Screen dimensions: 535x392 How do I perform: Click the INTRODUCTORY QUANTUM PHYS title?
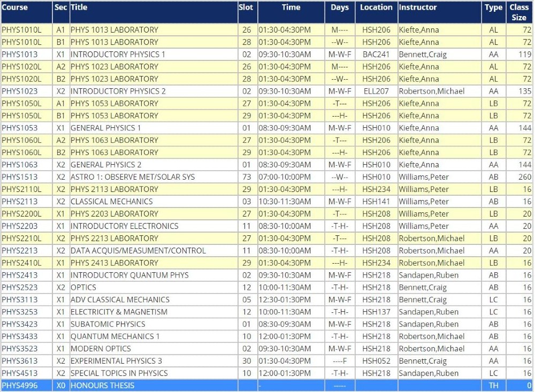click(x=129, y=275)
